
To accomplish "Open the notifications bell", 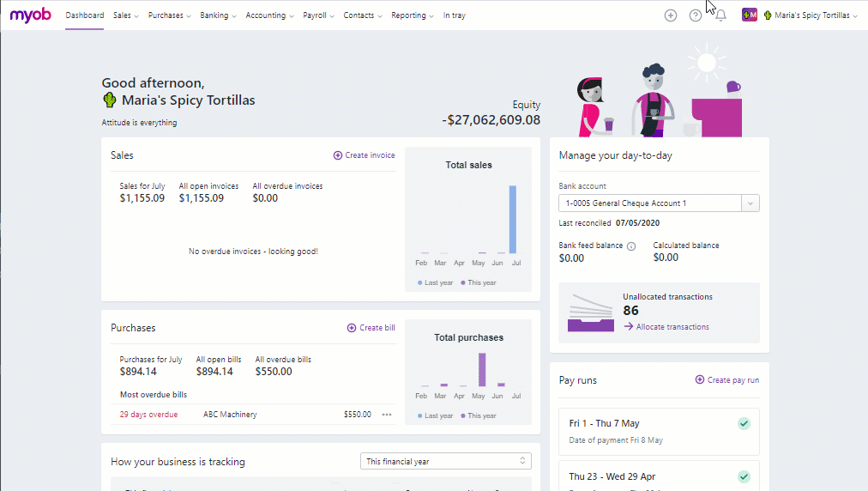I will pos(720,15).
